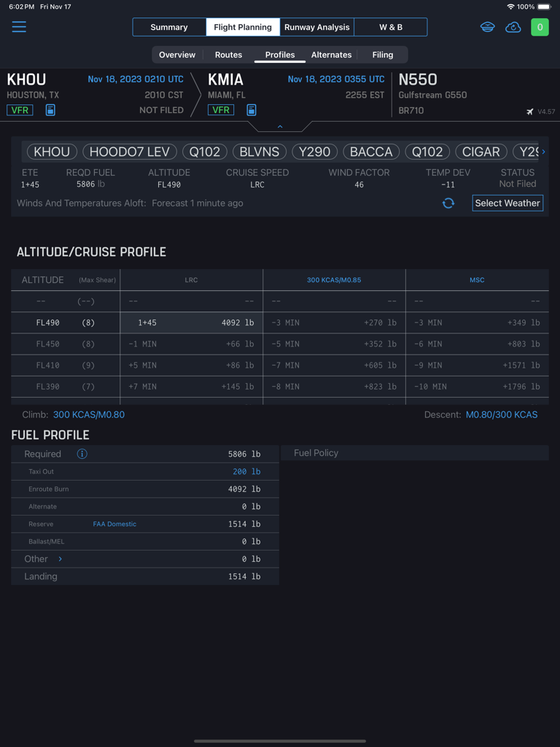560x747 pixels.
Task: Select FL410 LRC cell +86 lb
Action: coord(191,365)
